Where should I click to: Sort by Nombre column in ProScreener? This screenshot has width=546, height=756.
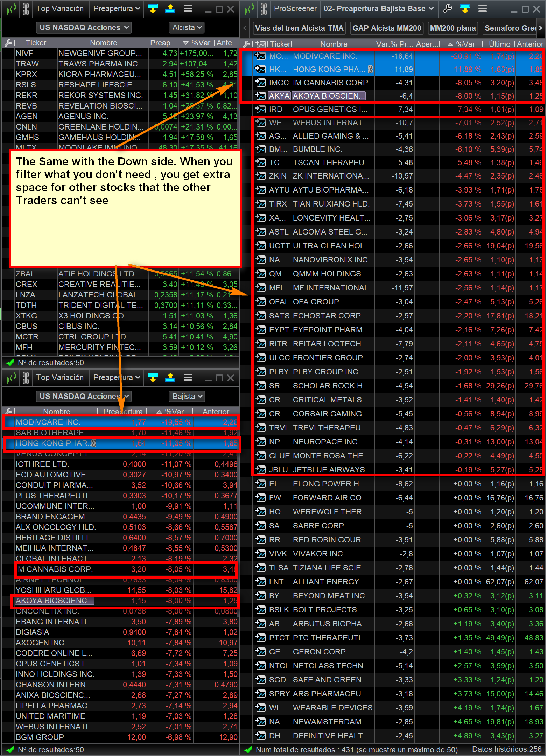[x=334, y=44]
